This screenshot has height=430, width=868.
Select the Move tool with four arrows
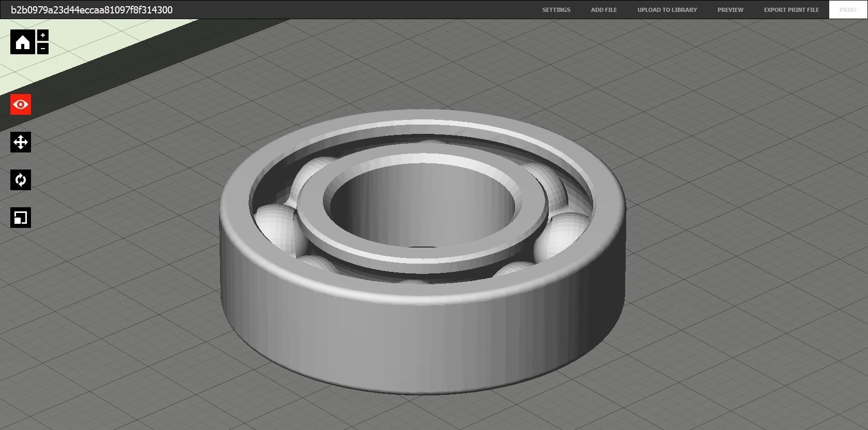[x=21, y=142]
